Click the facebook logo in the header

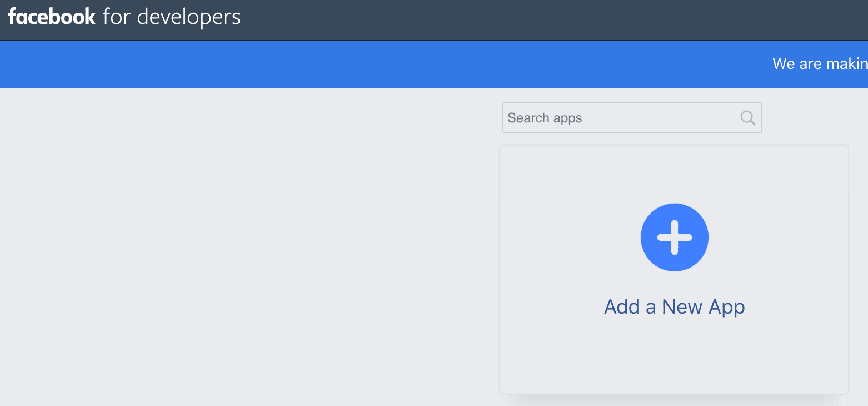tap(52, 17)
